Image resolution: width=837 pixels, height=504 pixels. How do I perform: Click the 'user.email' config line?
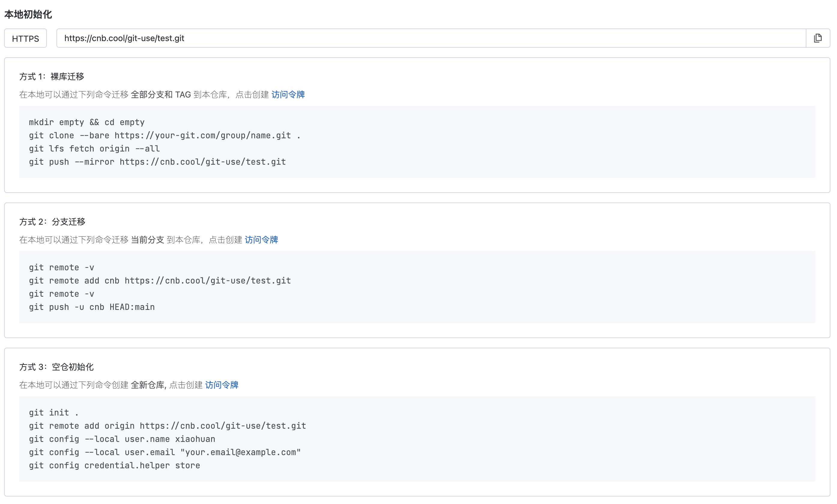(x=165, y=452)
